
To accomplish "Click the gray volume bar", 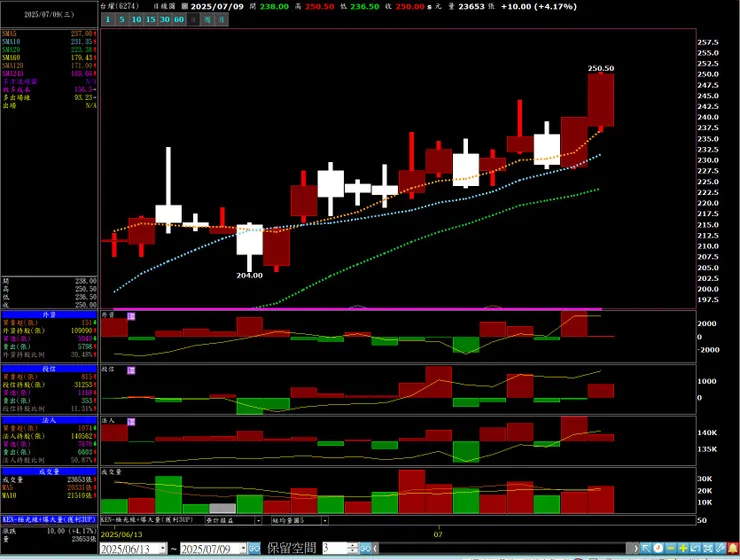I will 222,509.
